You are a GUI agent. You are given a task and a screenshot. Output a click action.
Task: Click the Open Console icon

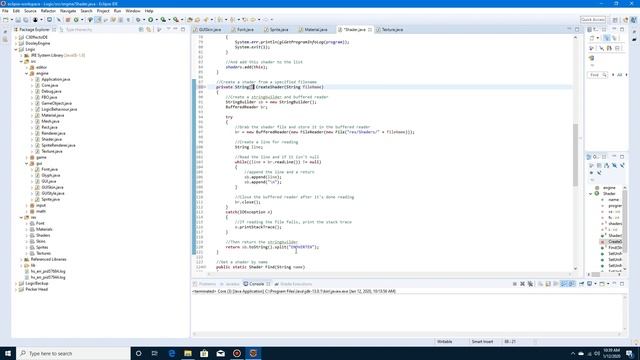(x=602, y=284)
